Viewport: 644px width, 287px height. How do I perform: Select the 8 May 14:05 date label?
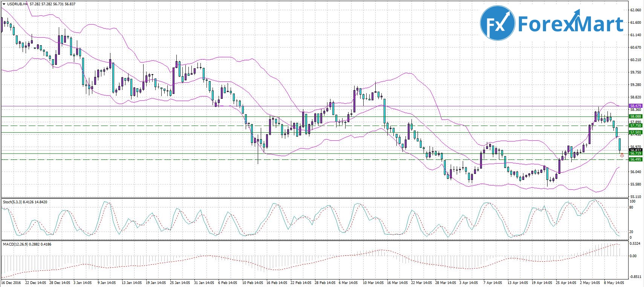tap(614, 282)
